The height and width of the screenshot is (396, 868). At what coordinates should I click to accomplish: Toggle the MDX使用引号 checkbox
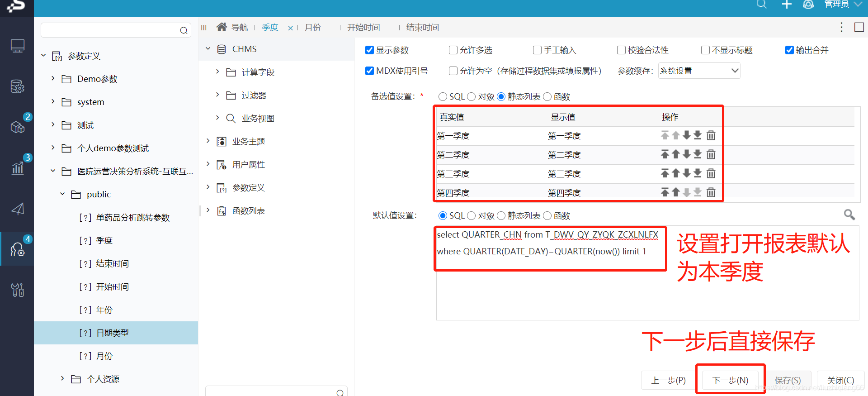coord(369,71)
